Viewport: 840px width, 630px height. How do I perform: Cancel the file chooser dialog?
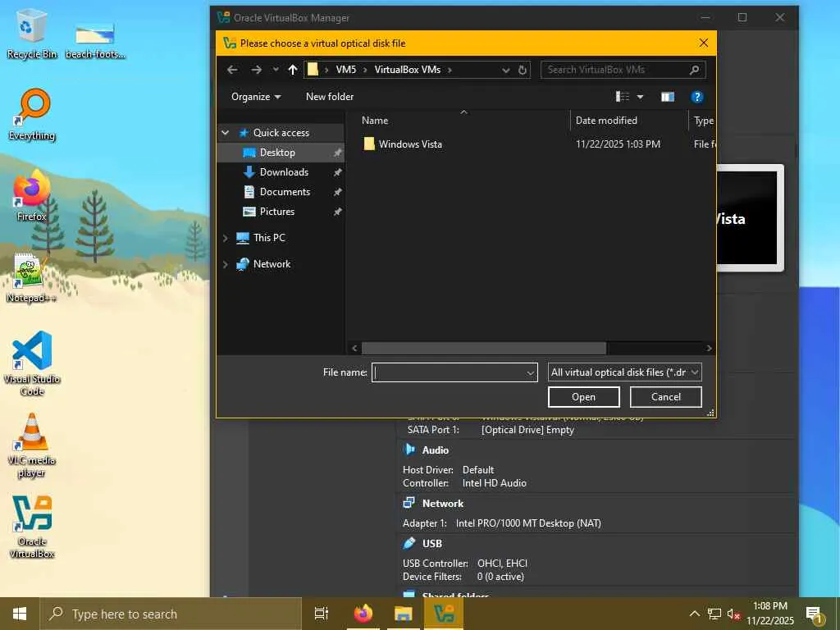665,397
